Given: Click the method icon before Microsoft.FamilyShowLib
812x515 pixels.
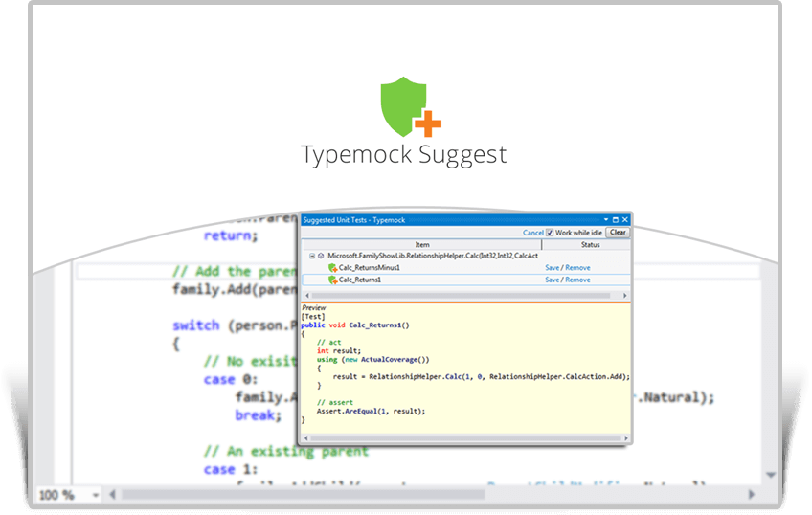Looking at the screenshot, I should pos(321,257).
